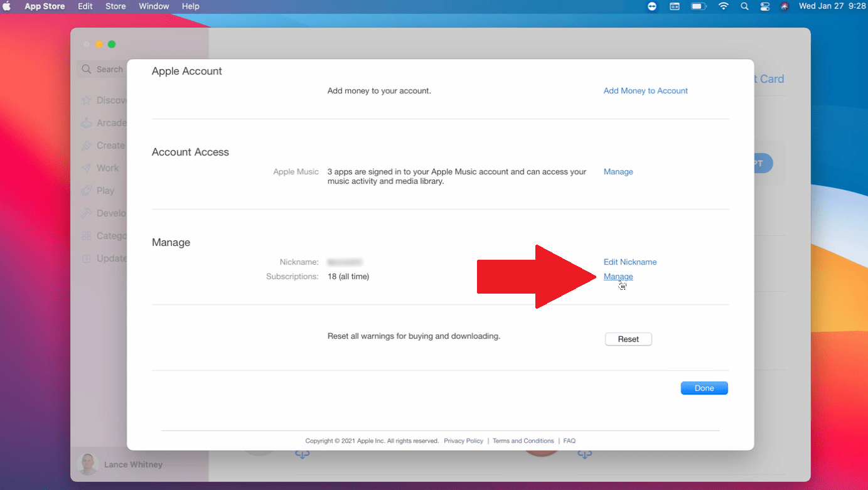The image size is (868, 490).
Task: Click the battery status icon
Action: click(x=699, y=6)
